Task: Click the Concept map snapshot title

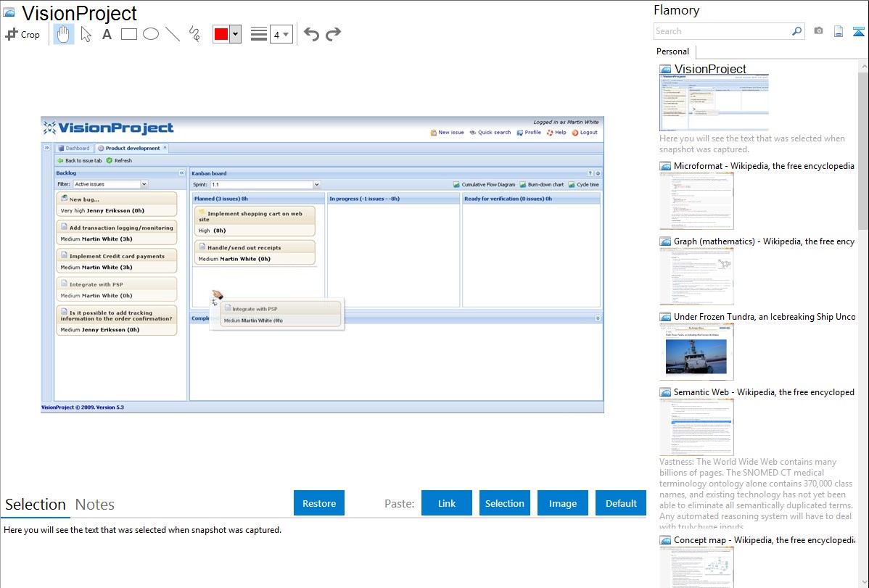Action: [765, 539]
